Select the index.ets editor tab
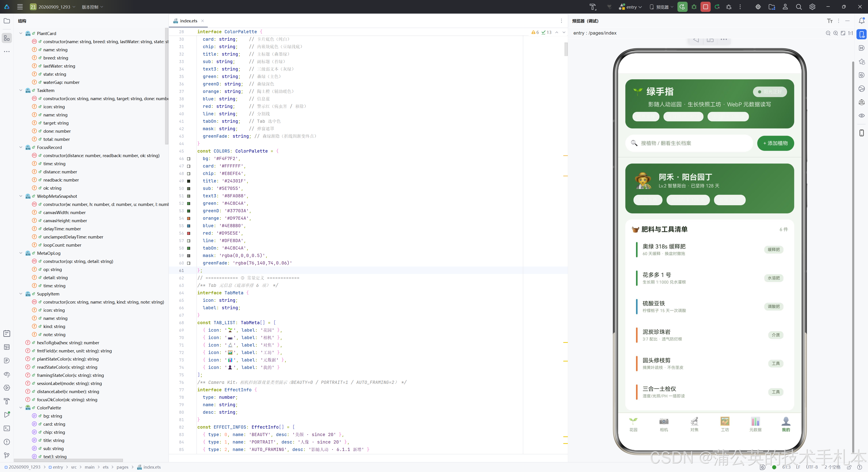Image resolution: width=868 pixels, height=472 pixels. click(x=189, y=21)
